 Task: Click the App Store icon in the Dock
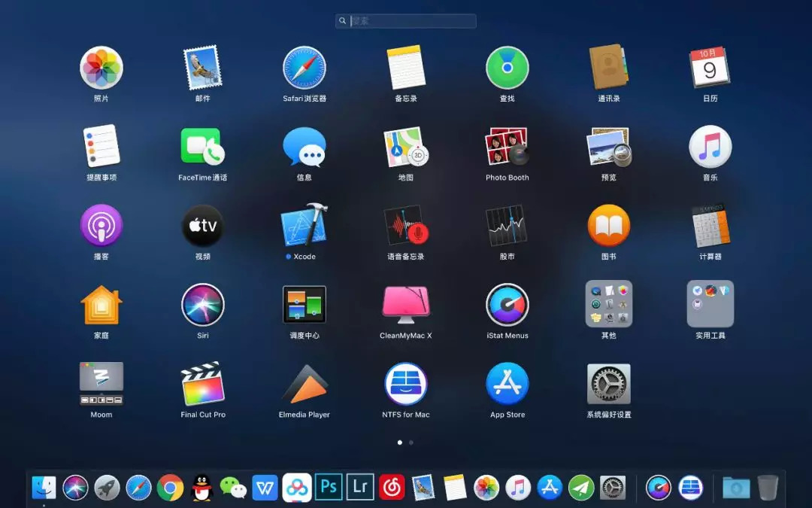coord(550,488)
